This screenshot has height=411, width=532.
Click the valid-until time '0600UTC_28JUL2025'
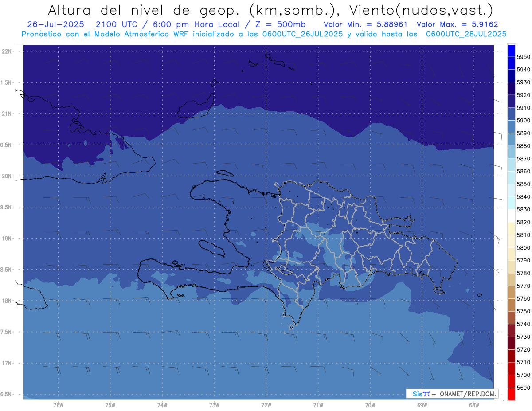click(x=466, y=34)
